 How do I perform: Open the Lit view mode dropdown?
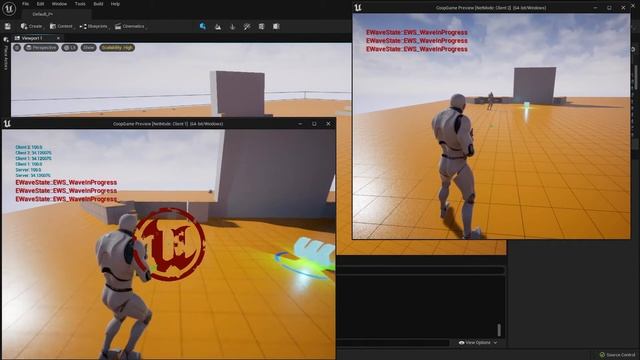(70, 48)
